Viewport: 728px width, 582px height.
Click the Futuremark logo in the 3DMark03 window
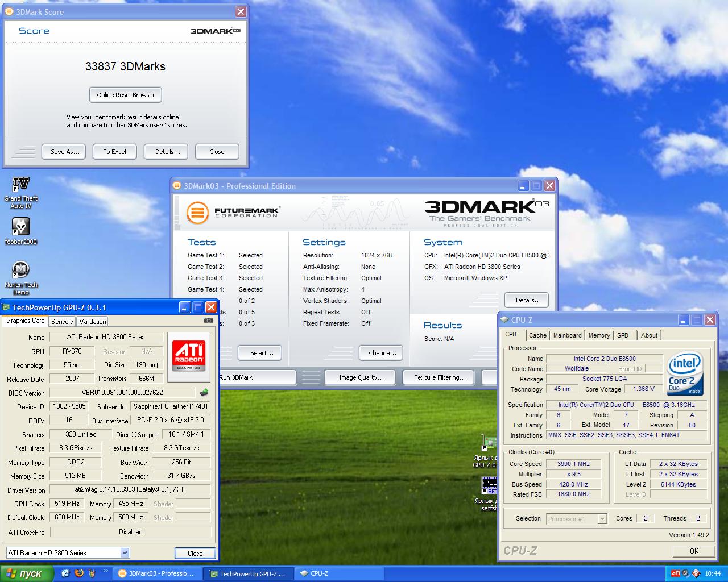click(233, 213)
